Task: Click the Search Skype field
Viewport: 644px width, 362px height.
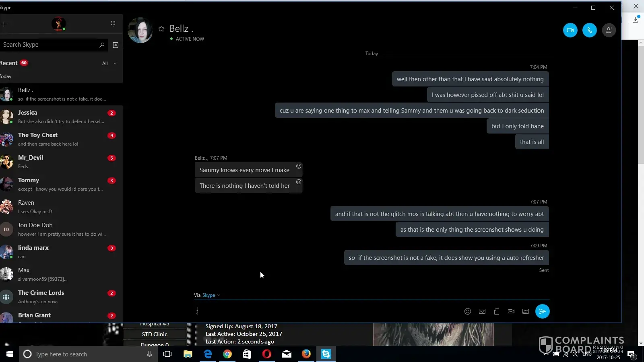Action: pos(48,45)
